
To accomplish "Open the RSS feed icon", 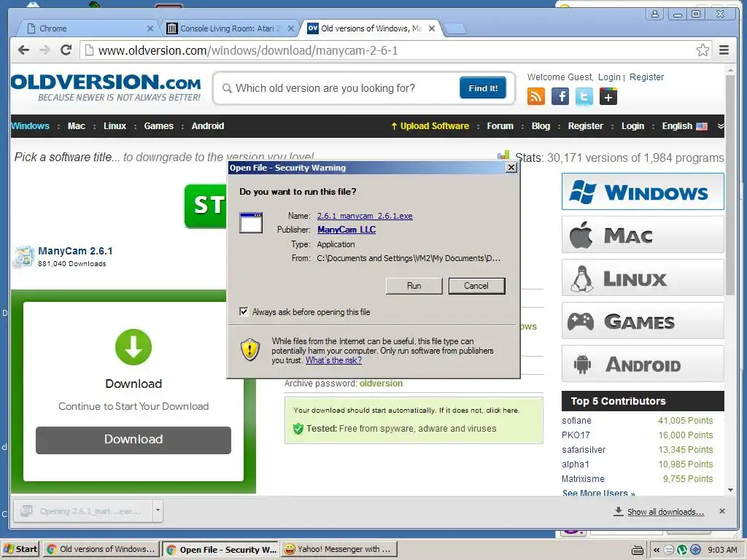I will point(536,97).
